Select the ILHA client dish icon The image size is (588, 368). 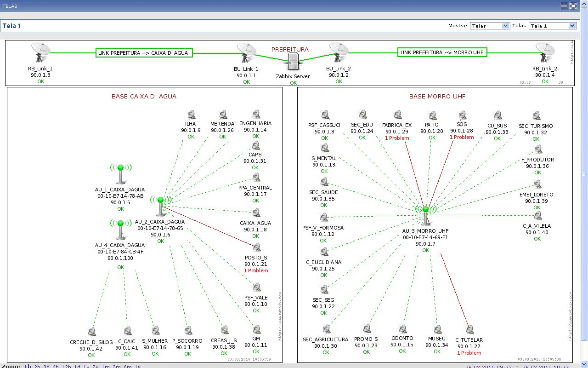point(191,115)
